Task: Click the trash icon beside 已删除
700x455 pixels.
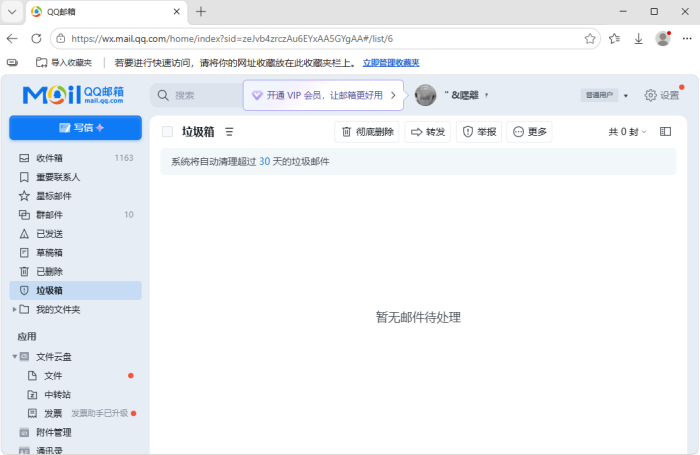Action: click(x=24, y=271)
